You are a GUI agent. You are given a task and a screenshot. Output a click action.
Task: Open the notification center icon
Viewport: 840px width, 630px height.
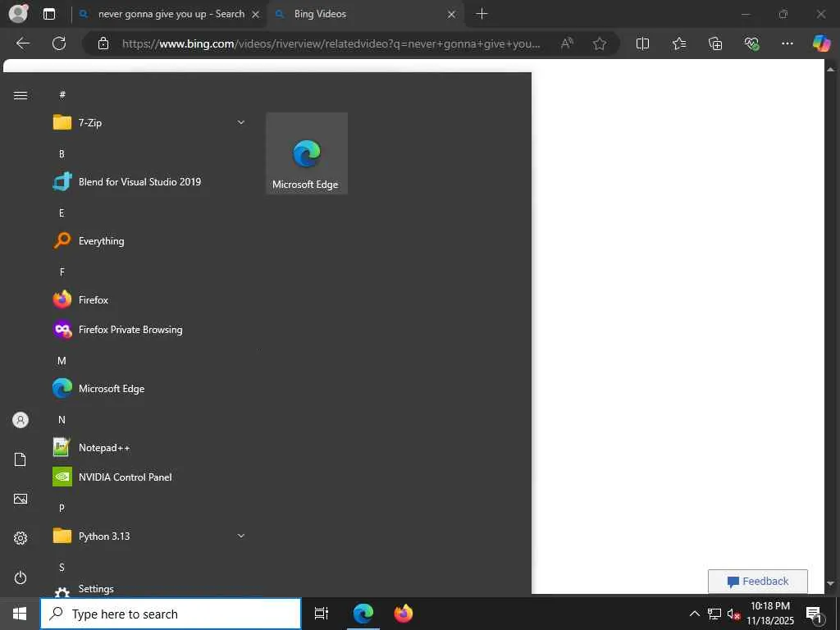click(814, 614)
